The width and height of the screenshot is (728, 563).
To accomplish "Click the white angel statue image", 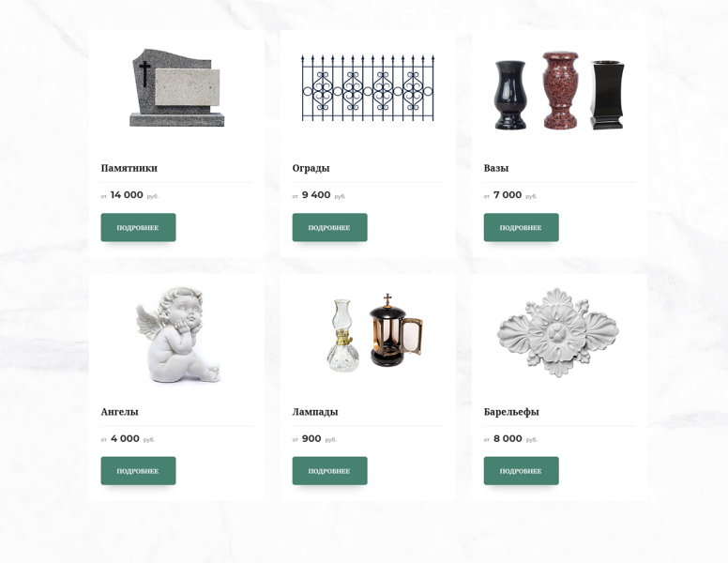I will (178, 334).
